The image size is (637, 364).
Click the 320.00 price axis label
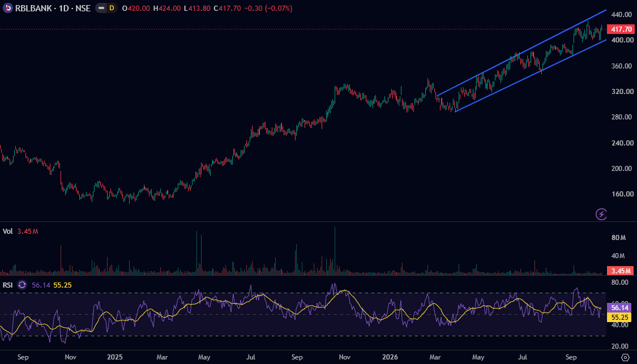tap(622, 91)
